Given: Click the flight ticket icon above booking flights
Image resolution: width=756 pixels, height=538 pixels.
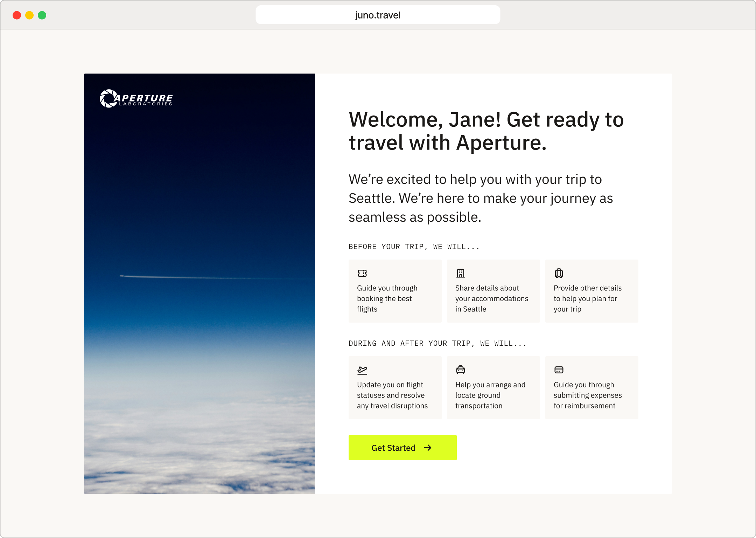Looking at the screenshot, I should click(363, 273).
